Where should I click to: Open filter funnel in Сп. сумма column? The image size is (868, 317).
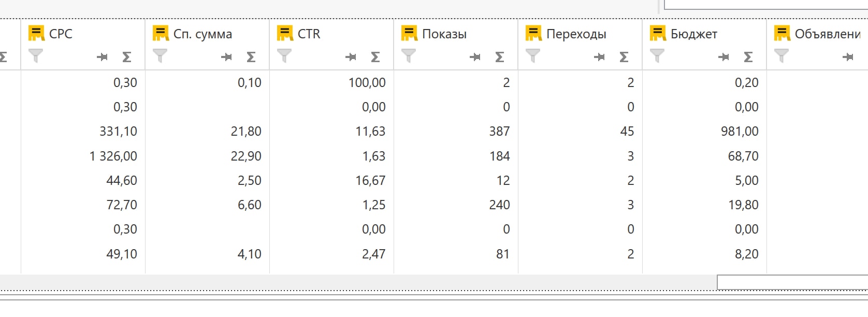pos(160,55)
